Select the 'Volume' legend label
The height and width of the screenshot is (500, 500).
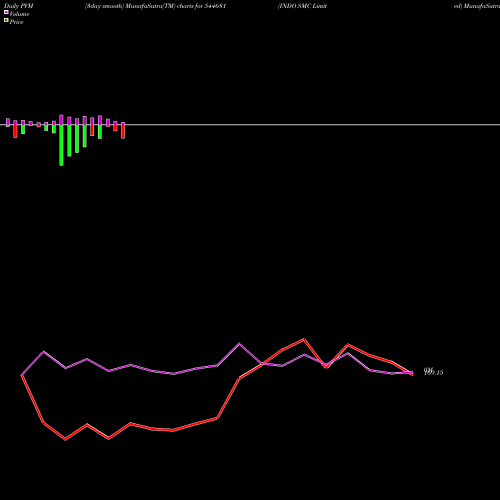point(19,14)
